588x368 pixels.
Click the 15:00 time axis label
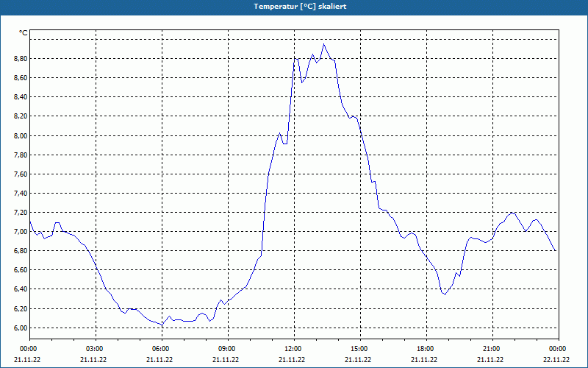click(x=360, y=349)
